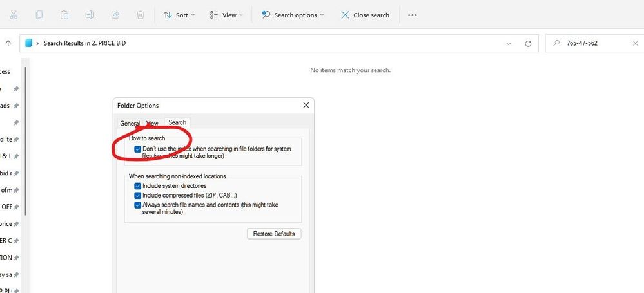Click the folder icon in address bar
The width and height of the screenshot is (644, 293).
pyautogui.click(x=28, y=43)
